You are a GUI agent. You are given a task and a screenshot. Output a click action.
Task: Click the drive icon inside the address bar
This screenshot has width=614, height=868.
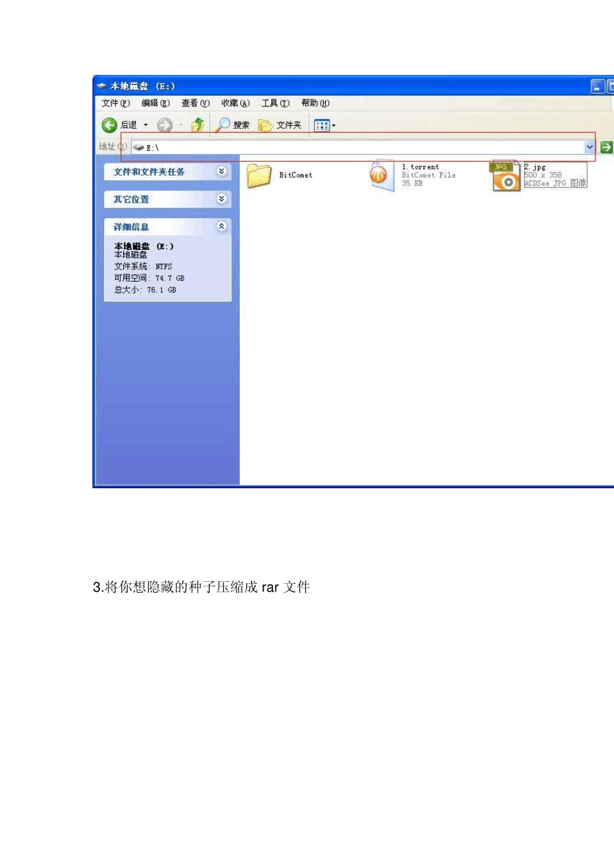pos(138,147)
